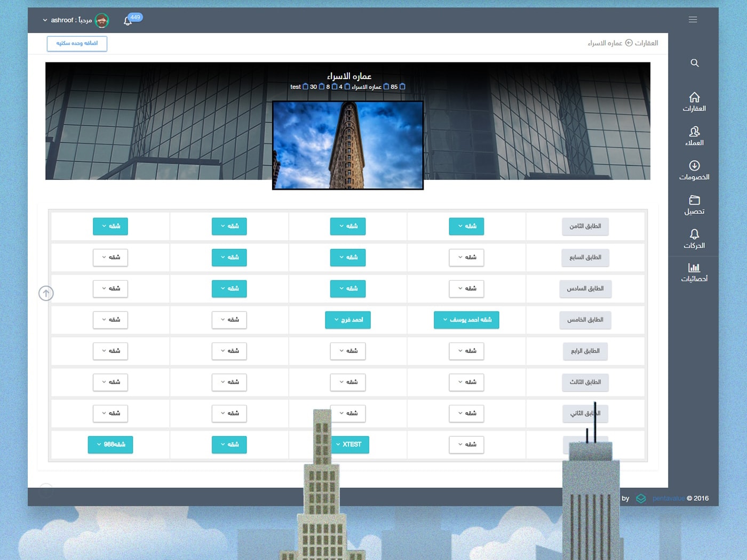Click the search magnifier icon in sidebar
The height and width of the screenshot is (560, 747).
pyautogui.click(x=694, y=63)
